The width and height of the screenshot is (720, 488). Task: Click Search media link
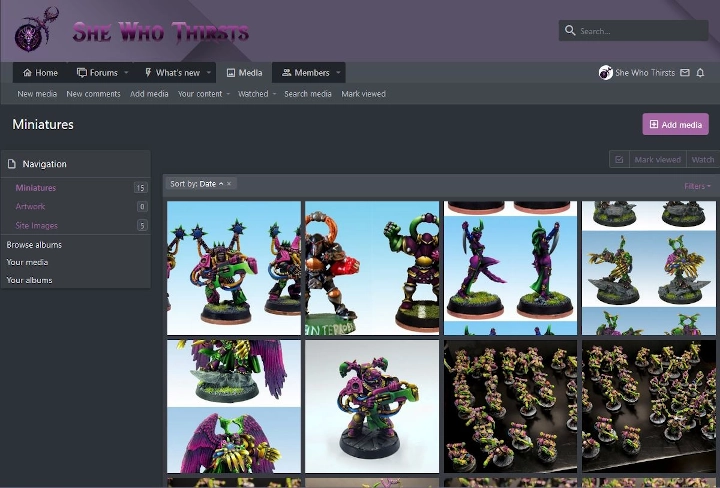tap(308, 94)
